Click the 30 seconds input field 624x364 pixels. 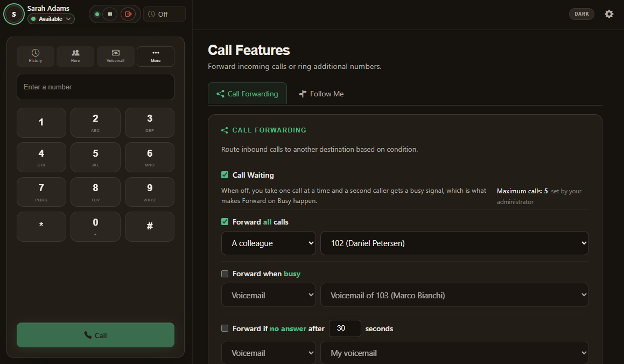(345, 328)
